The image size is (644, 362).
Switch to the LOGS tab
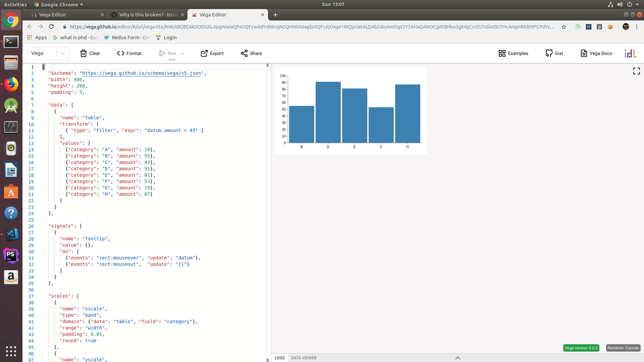click(x=280, y=358)
